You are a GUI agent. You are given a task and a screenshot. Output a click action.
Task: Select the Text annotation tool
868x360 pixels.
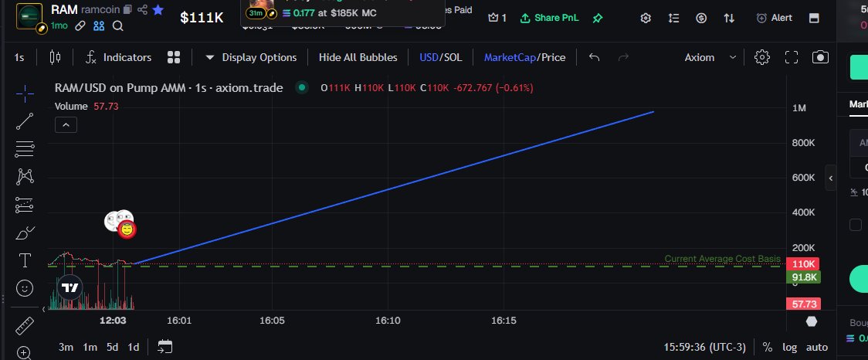pos(25,260)
